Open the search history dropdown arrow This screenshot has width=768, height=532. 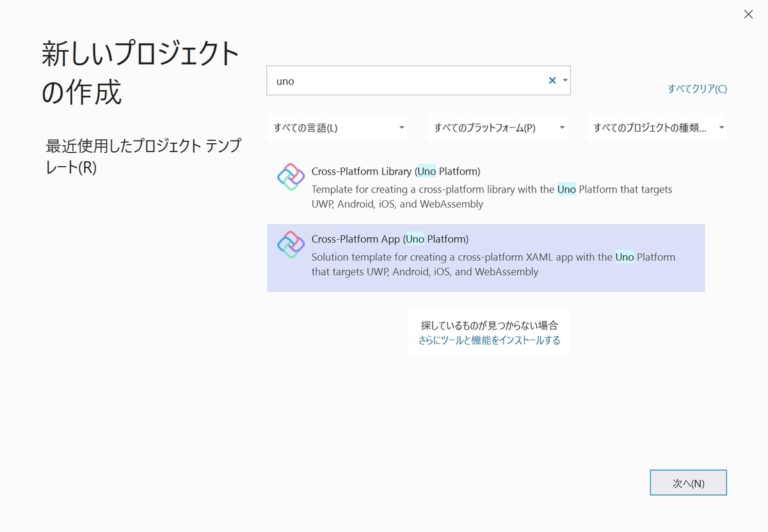[565, 81]
